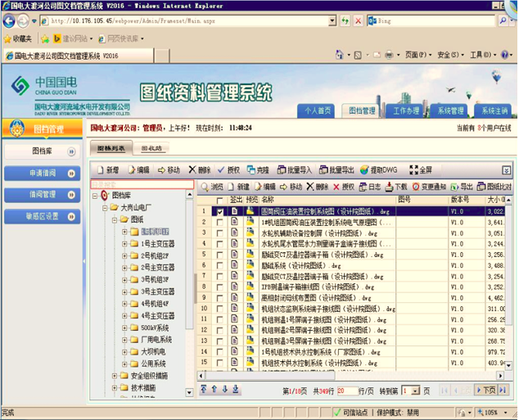Check the checkbox in row 5
Image resolution: width=519 pixels, height=420 pixels.
click(219, 254)
